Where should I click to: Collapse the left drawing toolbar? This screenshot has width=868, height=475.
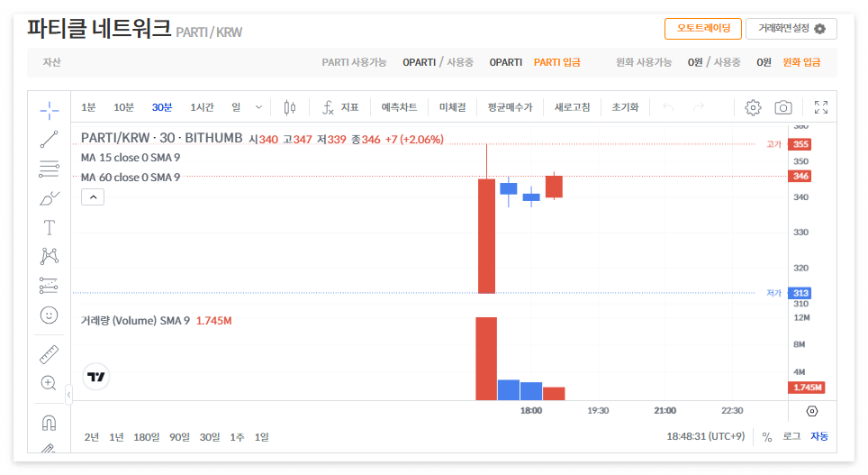tap(68, 395)
